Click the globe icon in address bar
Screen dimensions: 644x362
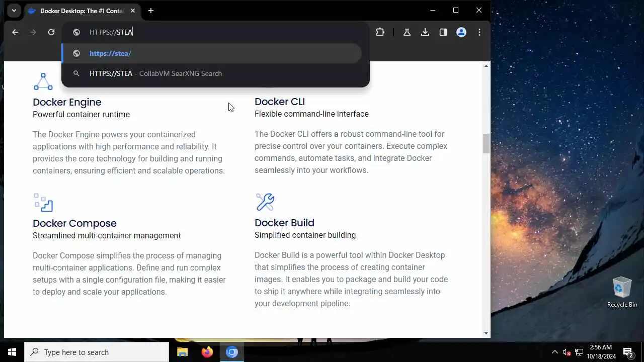76,32
